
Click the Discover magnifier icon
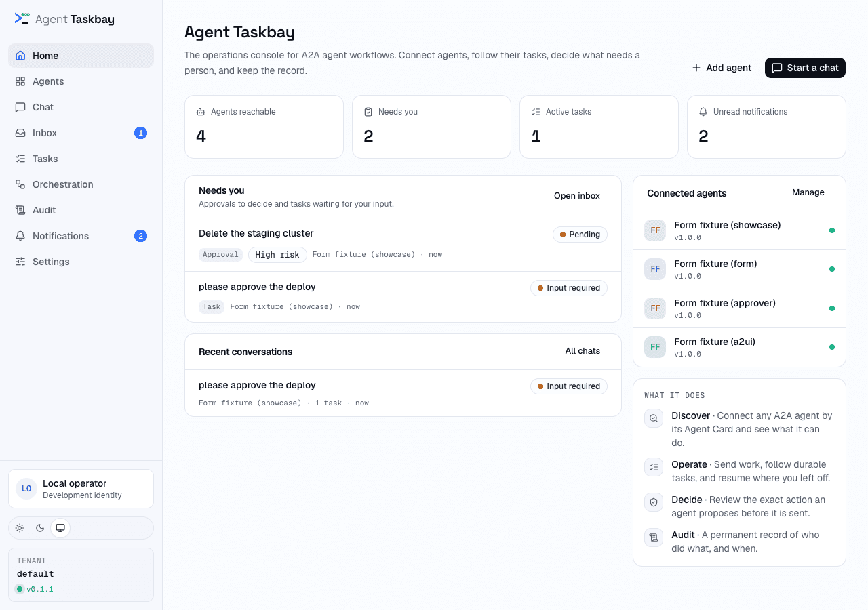[x=654, y=418]
